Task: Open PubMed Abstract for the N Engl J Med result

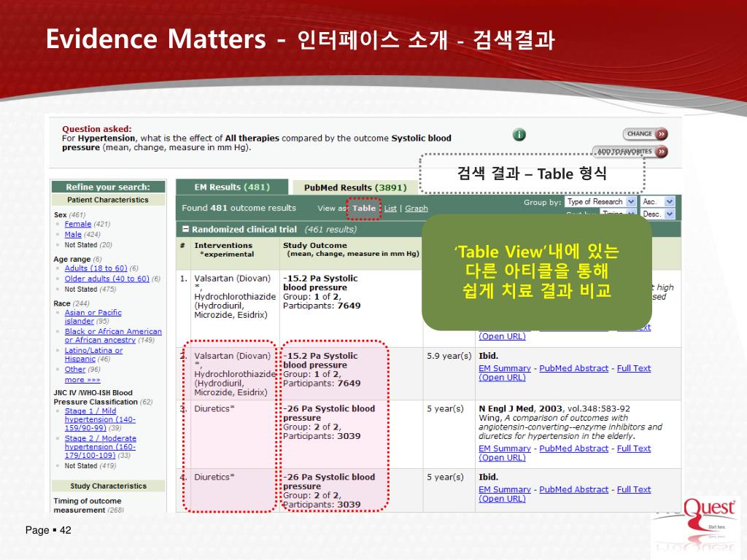Action: pyautogui.click(x=573, y=448)
